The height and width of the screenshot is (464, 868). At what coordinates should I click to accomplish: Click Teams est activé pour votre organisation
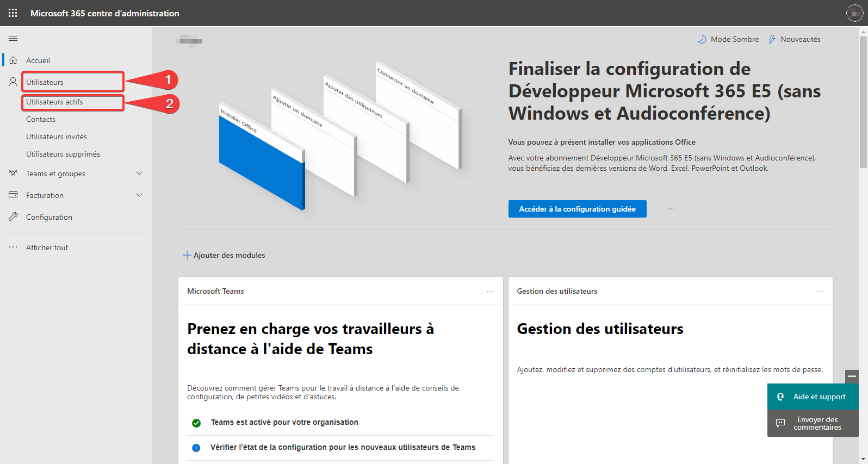click(x=284, y=423)
